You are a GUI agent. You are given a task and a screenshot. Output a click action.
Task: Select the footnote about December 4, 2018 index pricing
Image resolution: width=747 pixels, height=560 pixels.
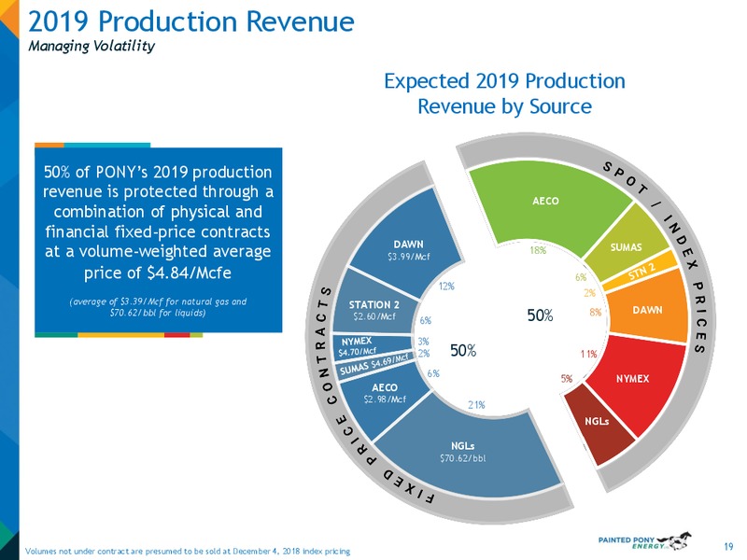coord(188,552)
